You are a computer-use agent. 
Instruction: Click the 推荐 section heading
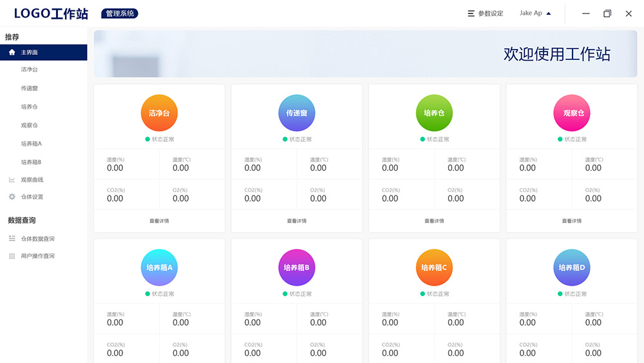(12, 37)
